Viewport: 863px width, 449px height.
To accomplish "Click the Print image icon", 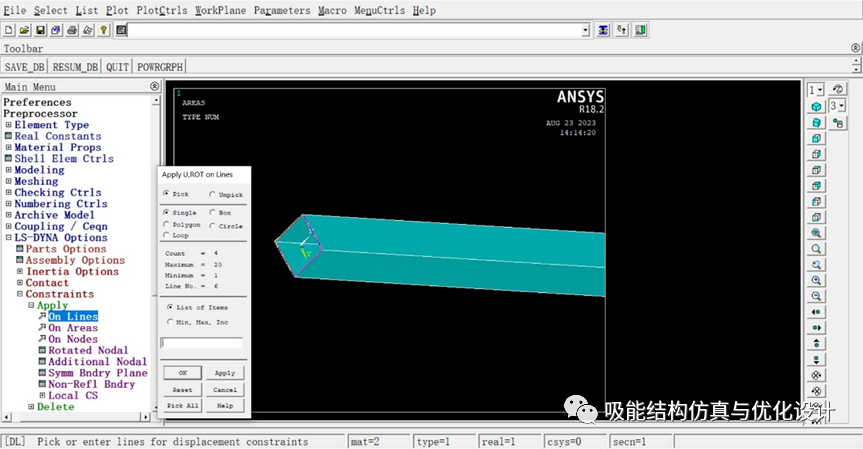I will pos(72,30).
